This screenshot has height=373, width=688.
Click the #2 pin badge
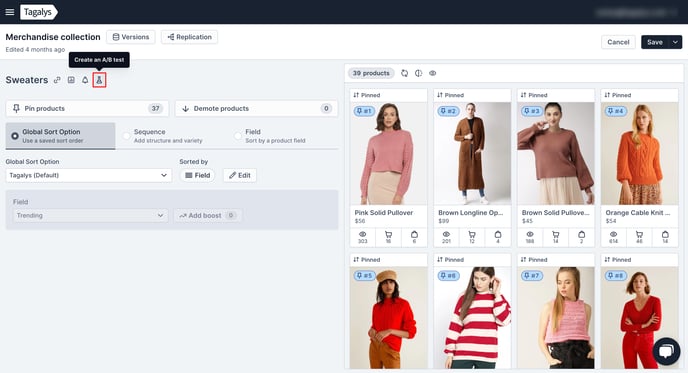pos(448,111)
